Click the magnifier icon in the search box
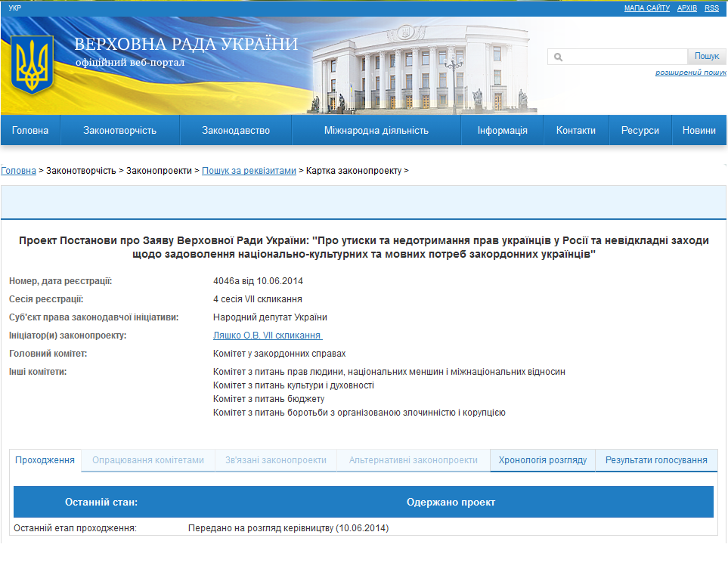The height and width of the screenshot is (566, 728). point(558,57)
